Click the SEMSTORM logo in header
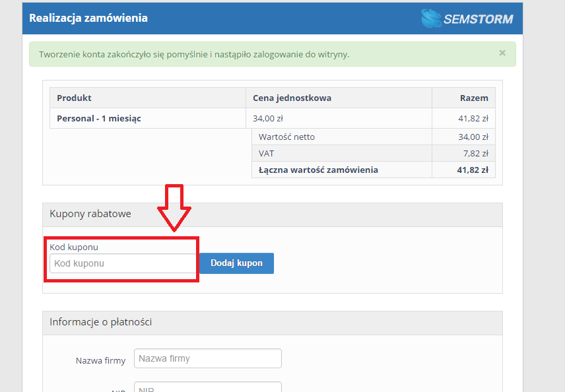 (x=467, y=18)
